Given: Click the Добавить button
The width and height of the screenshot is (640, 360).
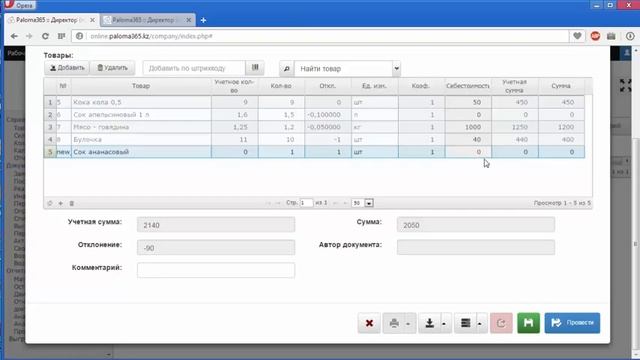Looking at the screenshot, I should click(x=67, y=68).
